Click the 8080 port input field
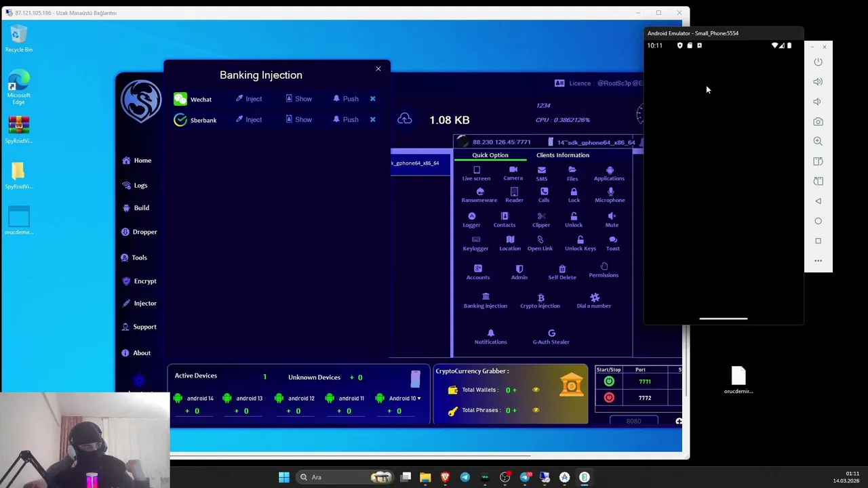This screenshot has height=488, width=868. (633, 421)
